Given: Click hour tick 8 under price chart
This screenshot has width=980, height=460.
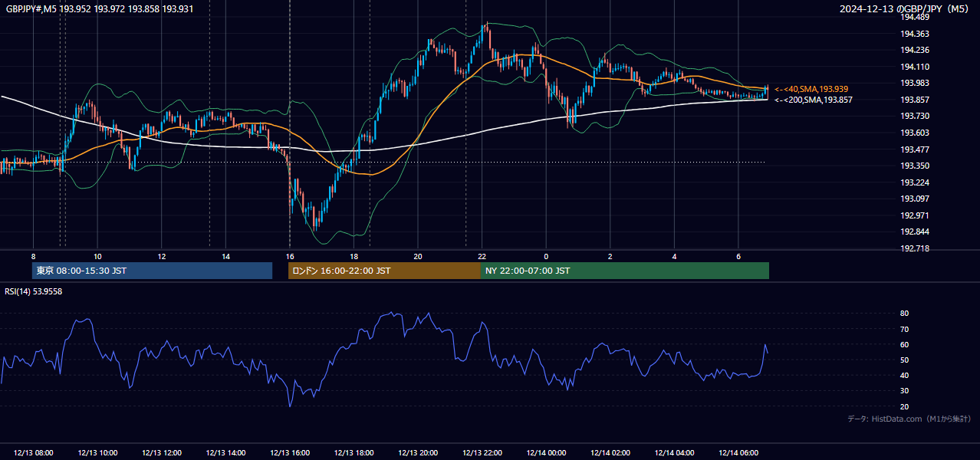Looking at the screenshot, I should tap(34, 256).
